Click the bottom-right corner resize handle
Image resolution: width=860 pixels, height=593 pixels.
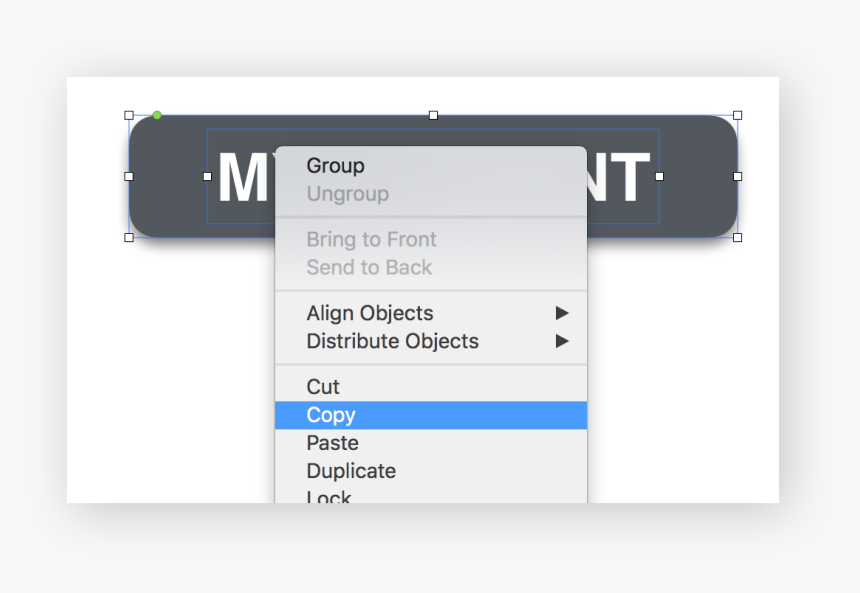(738, 237)
